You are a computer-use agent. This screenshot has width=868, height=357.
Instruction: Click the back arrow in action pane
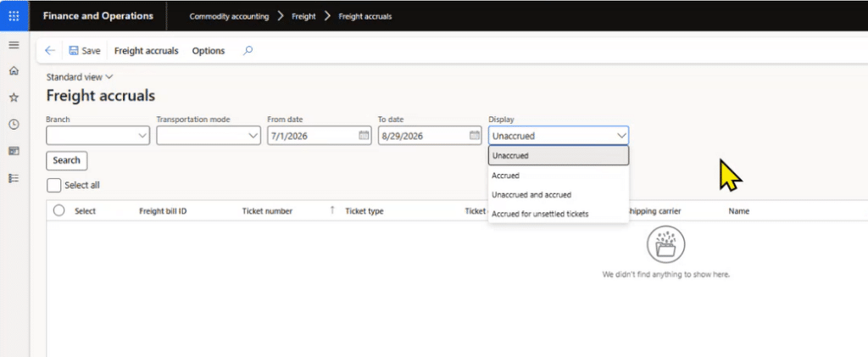pos(50,50)
